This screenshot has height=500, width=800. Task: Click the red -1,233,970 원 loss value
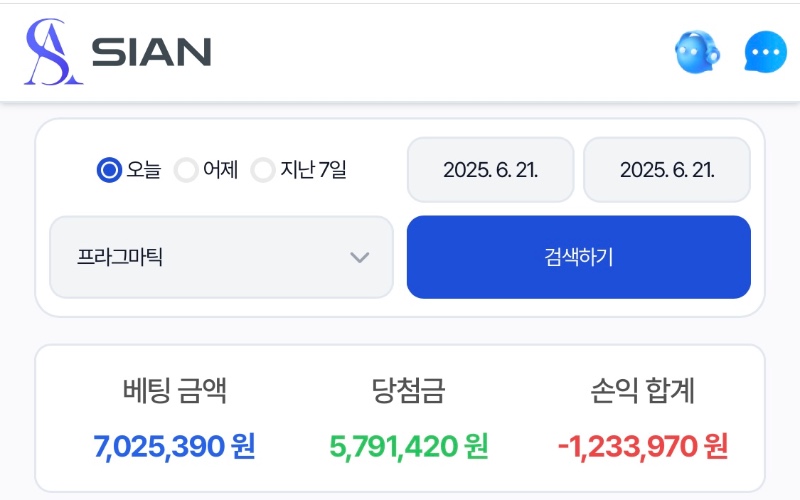643,447
